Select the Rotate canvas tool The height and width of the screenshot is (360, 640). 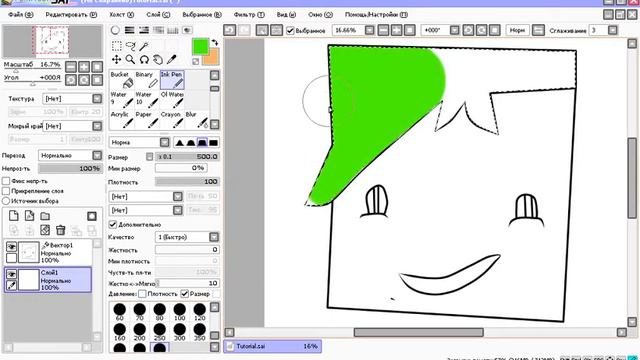tap(144, 60)
